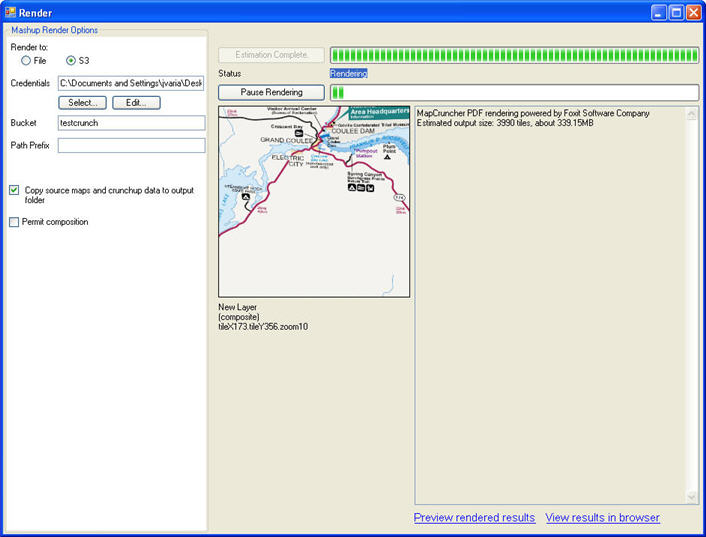Screen dimensions: 706x537
Task: Click the Bucket field containing testcrunch
Action: [x=131, y=123]
